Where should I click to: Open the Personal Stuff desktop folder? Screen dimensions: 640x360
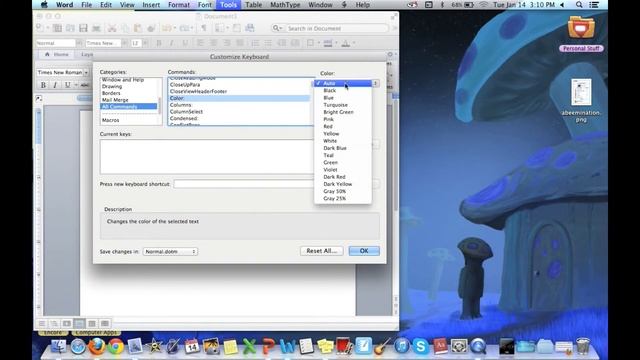point(581,34)
